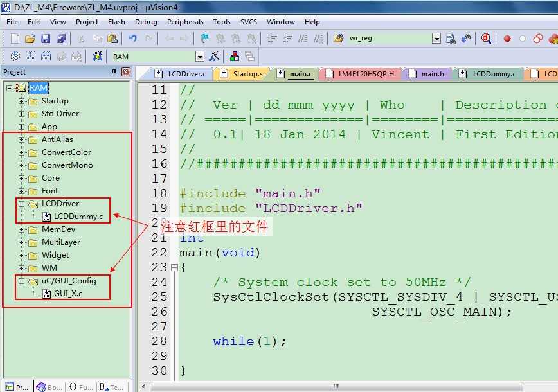Select GUI_X.c file in project tree
The image size is (558, 392).
(67, 294)
